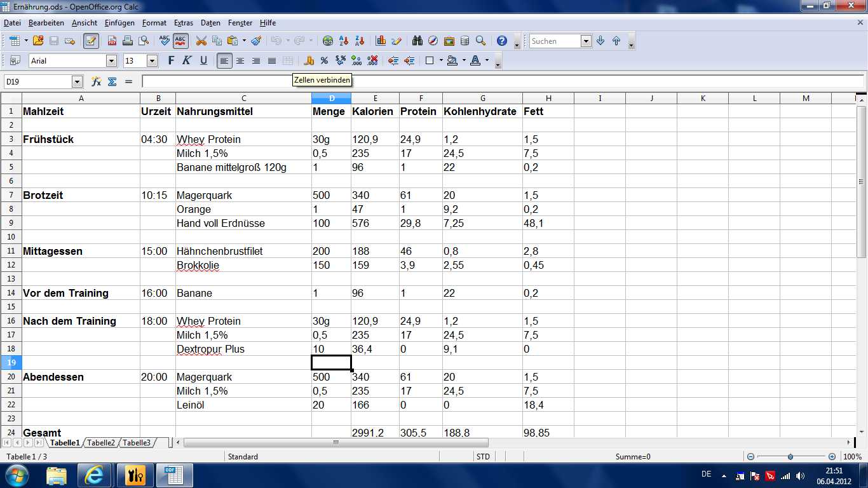Toggle Edit File mode button

pyautogui.click(x=91, y=41)
